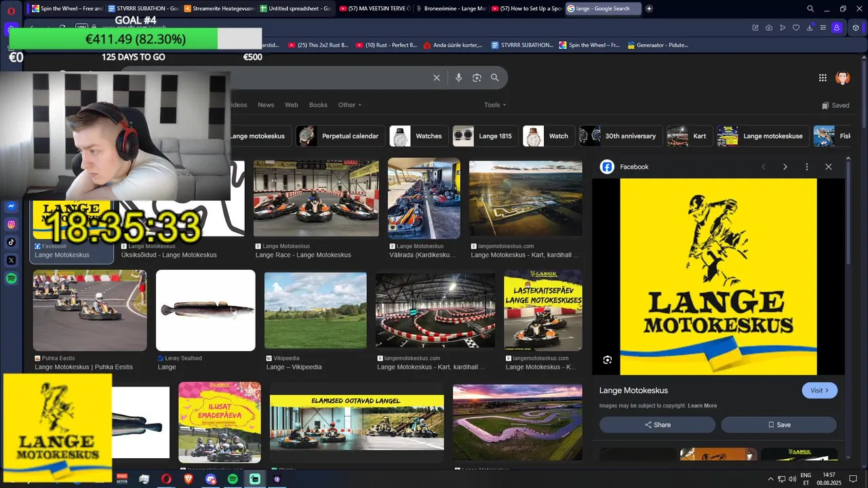Viewport: 868px width, 488px height.
Task: Open Instagram in Opera sidebar
Action: click(x=12, y=224)
